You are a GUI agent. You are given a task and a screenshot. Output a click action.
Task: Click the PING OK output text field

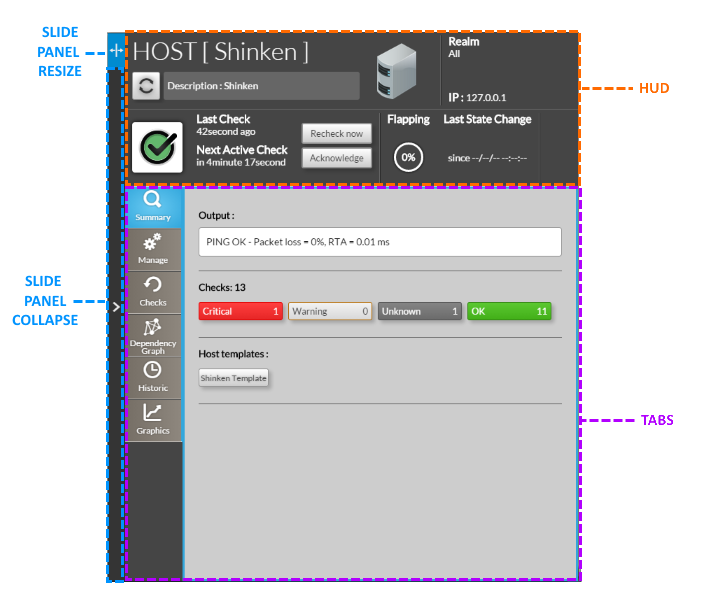(380, 242)
